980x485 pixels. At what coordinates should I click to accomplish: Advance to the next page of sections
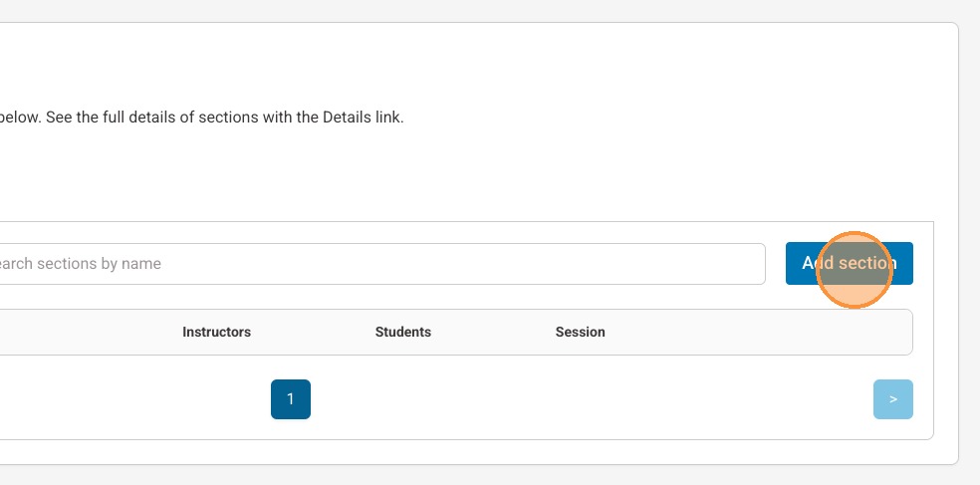pos(892,399)
